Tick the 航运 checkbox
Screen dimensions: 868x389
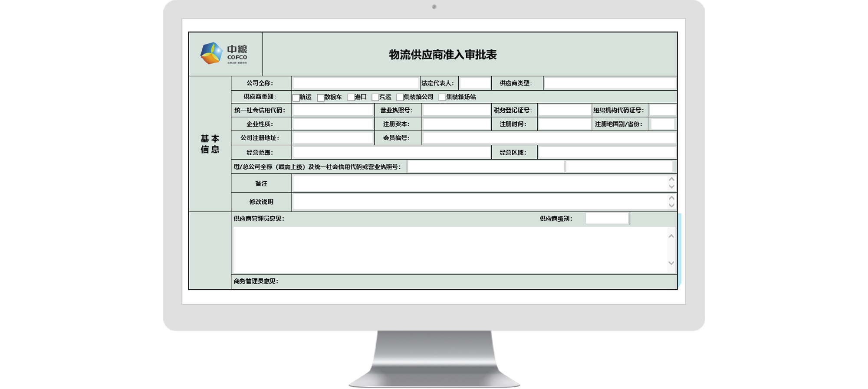[296, 98]
